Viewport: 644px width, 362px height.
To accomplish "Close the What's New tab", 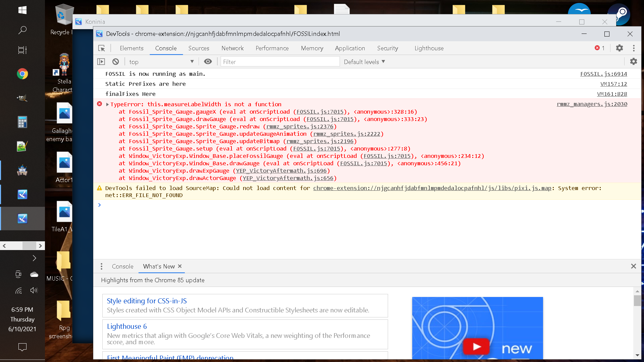I will pyautogui.click(x=180, y=266).
